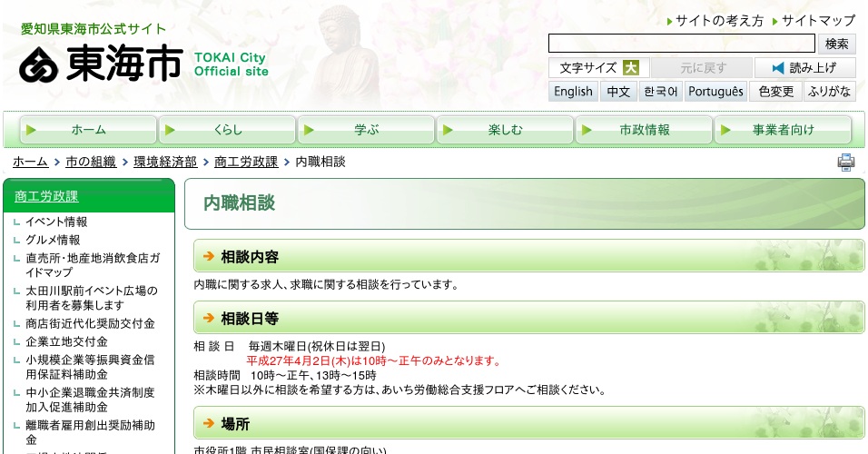Switch language to English
Screen dimensions: 868x454
[x=573, y=92]
